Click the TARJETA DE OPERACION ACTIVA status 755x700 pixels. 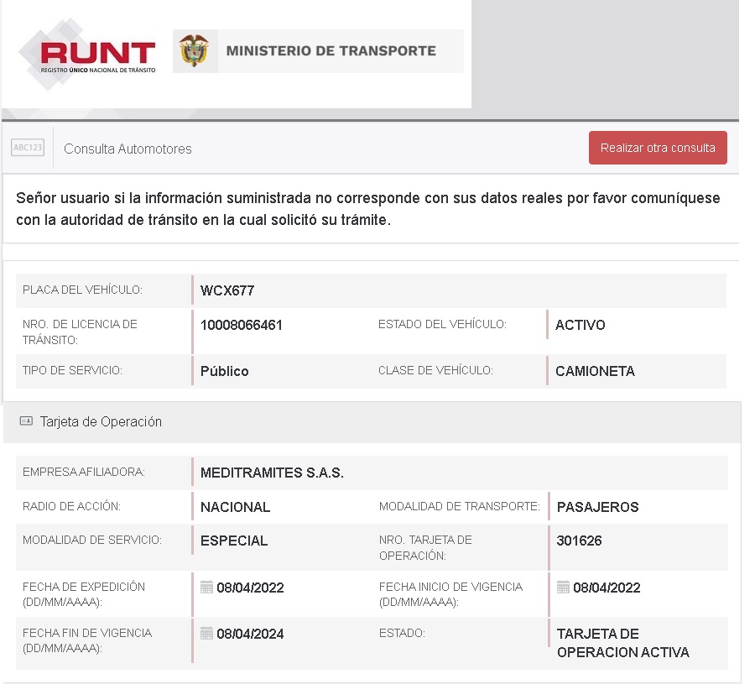[622, 643]
